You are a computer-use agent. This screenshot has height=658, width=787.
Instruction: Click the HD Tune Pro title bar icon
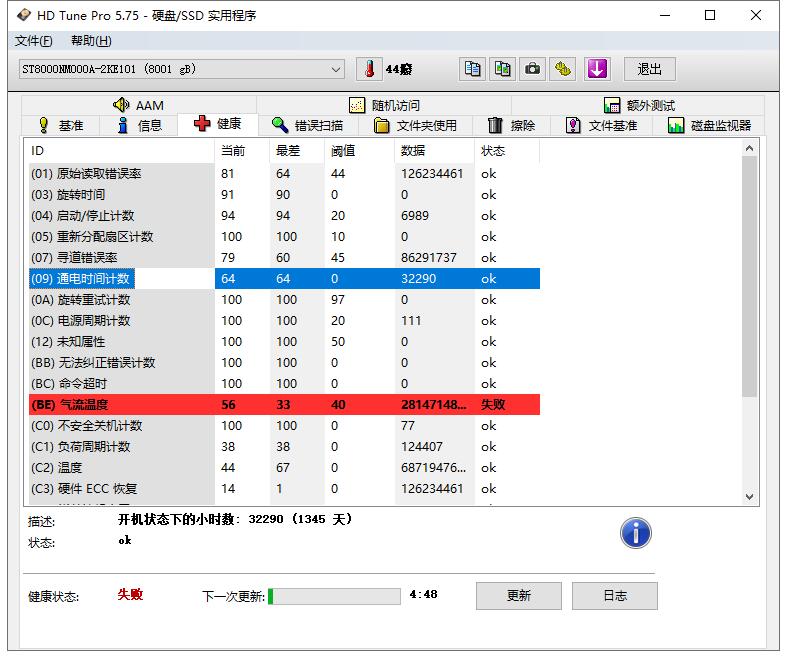click(x=24, y=15)
